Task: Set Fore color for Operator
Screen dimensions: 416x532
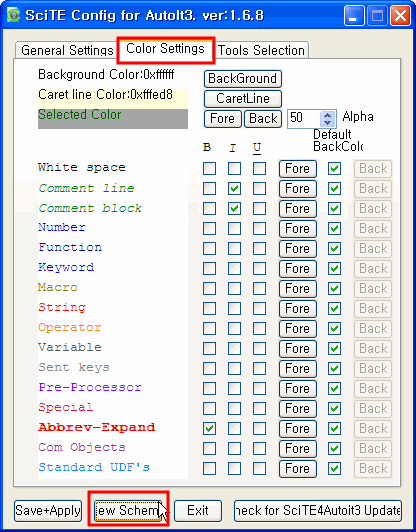Action: [298, 329]
